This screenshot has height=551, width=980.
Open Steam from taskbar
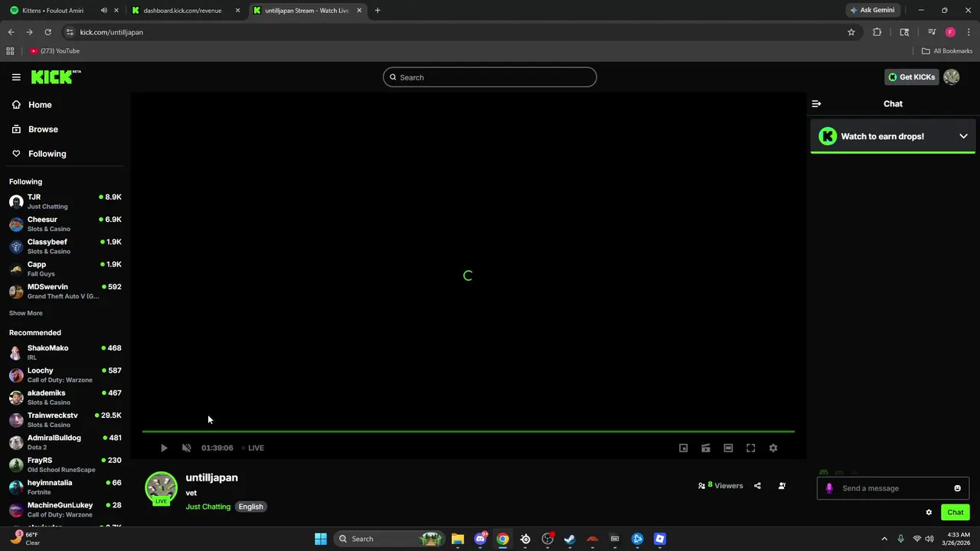(x=570, y=539)
